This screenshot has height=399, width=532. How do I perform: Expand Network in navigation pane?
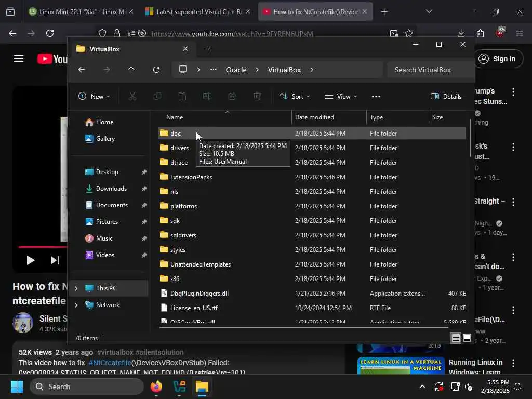[76, 305]
